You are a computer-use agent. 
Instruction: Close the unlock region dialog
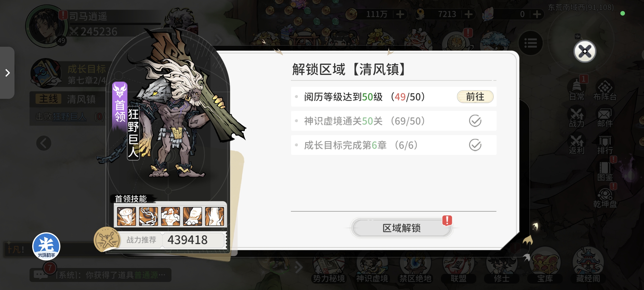[x=585, y=51]
